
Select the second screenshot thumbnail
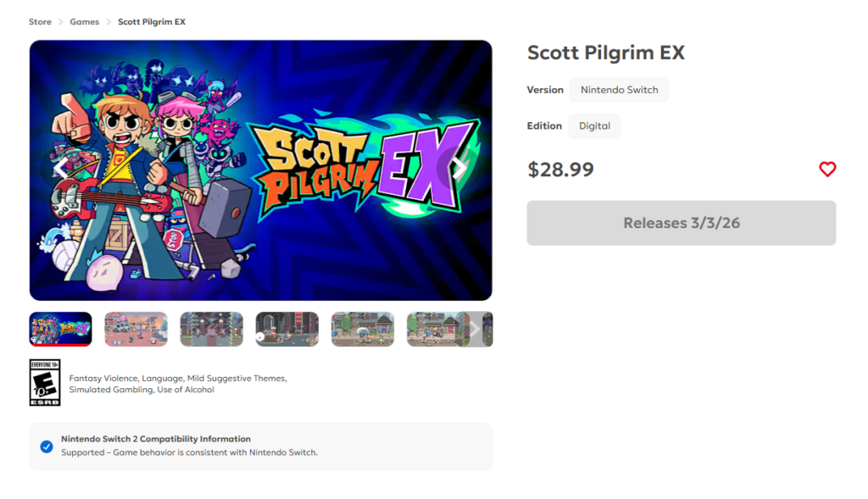[136, 329]
